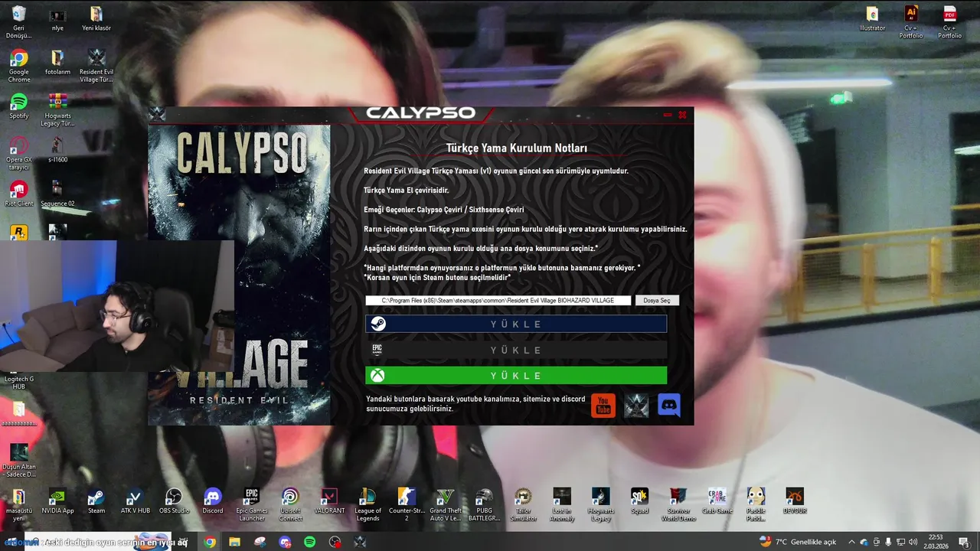Select the Steam desktop shortcut
980x551 pixels.
tap(96, 501)
